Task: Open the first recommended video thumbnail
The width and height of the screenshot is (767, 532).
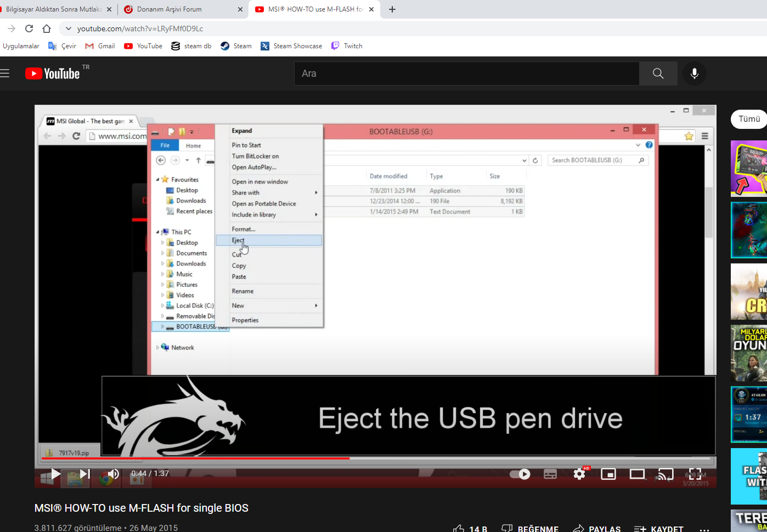Action: point(749,168)
